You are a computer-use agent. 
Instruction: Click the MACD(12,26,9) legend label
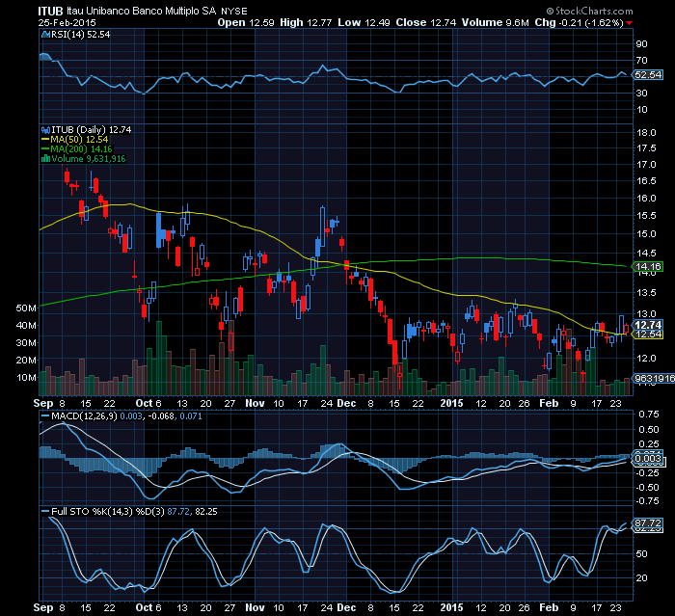point(84,416)
